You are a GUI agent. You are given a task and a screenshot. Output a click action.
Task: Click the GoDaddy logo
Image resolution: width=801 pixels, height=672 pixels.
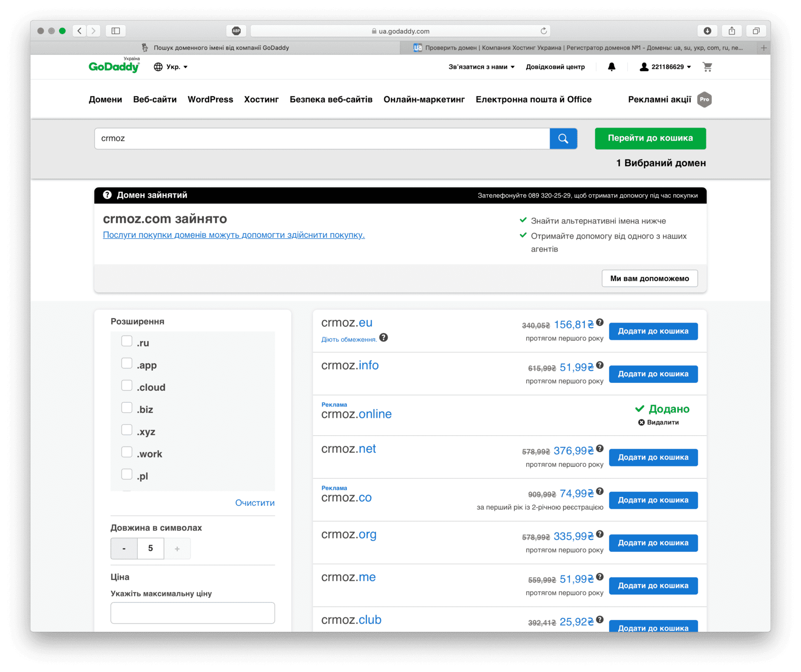pyautogui.click(x=114, y=67)
